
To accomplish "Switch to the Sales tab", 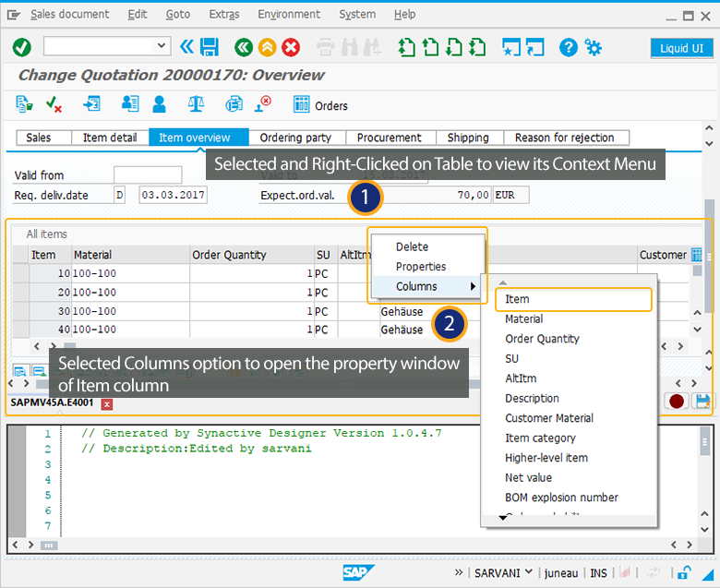I will click(43, 138).
